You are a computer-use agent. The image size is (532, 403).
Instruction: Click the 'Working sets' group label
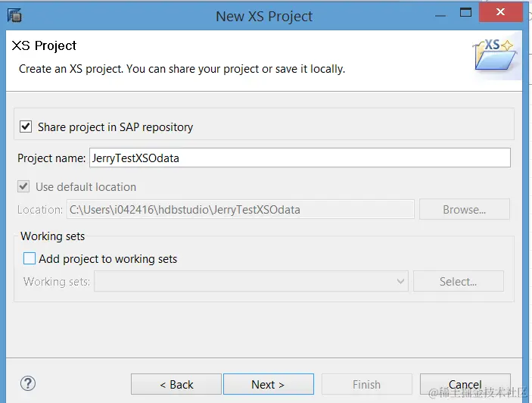coord(52,236)
